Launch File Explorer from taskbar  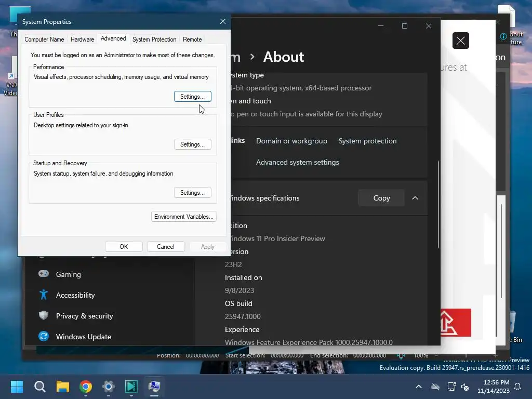point(63,387)
